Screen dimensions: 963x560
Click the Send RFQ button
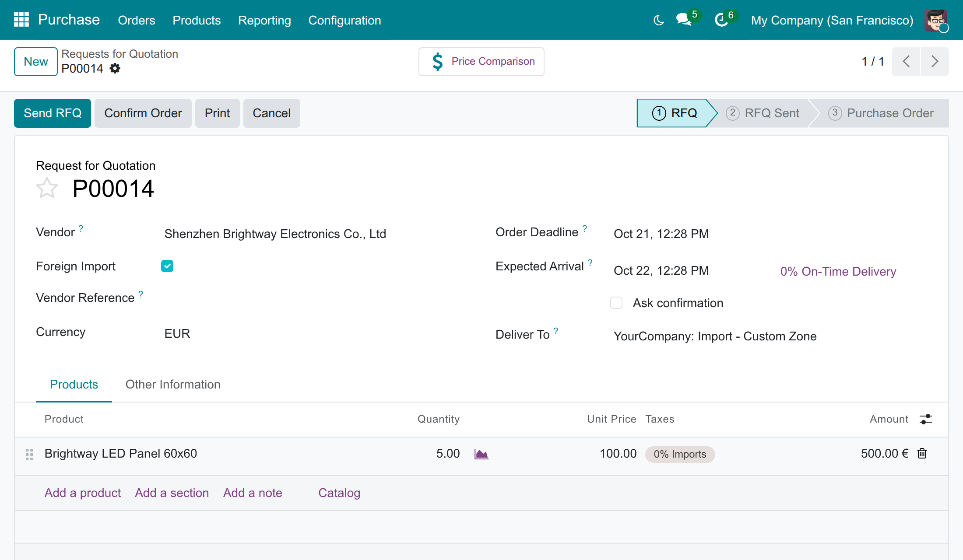pyautogui.click(x=53, y=113)
